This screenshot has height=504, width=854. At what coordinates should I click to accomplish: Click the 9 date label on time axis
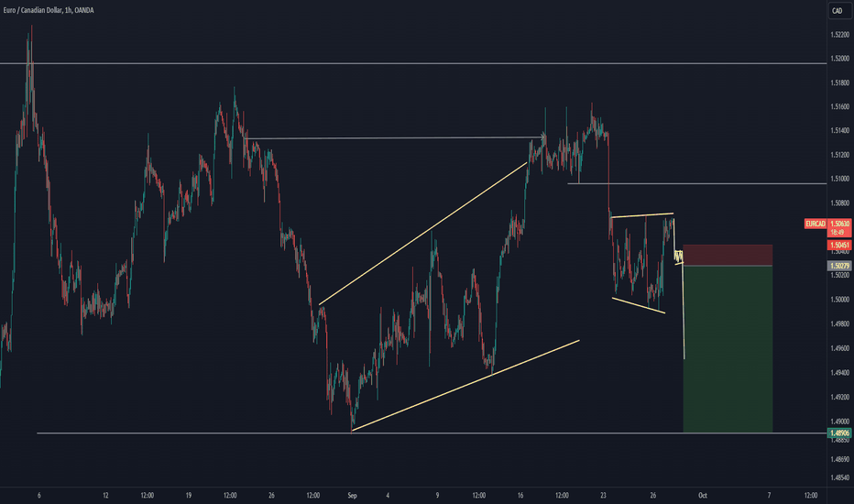[437, 496]
